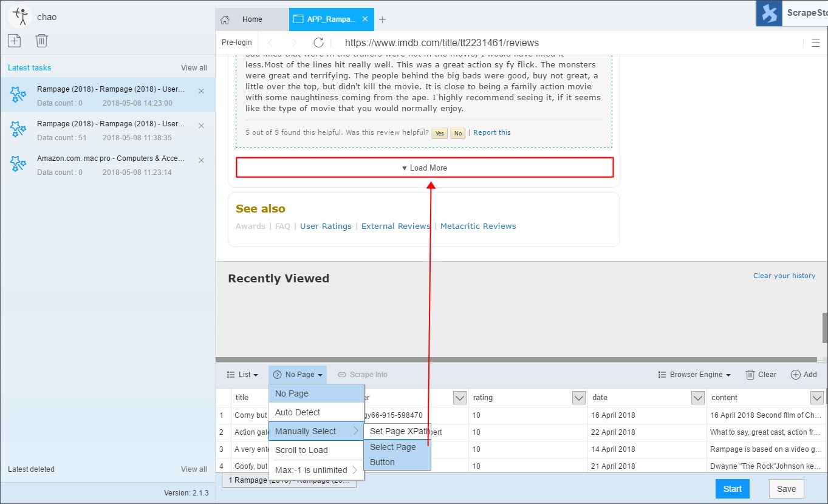This screenshot has width=828, height=504.
Task: Choose Select Page Button option
Action: (x=397, y=454)
